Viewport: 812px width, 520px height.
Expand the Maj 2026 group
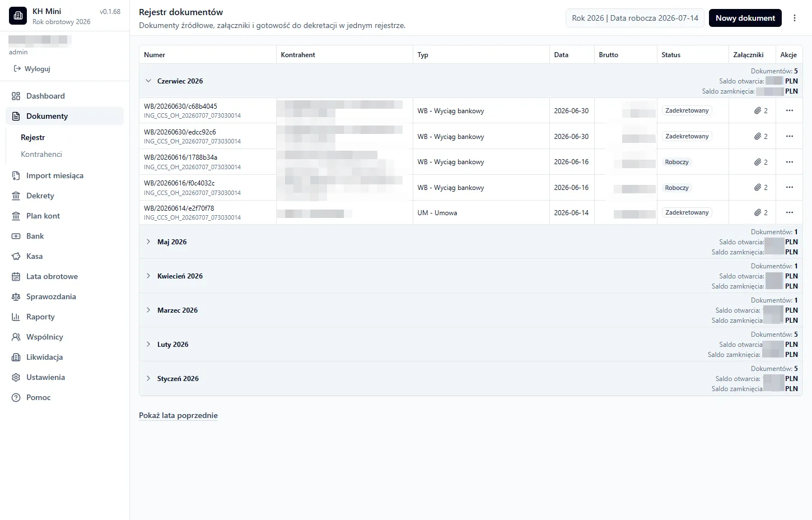click(148, 242)
